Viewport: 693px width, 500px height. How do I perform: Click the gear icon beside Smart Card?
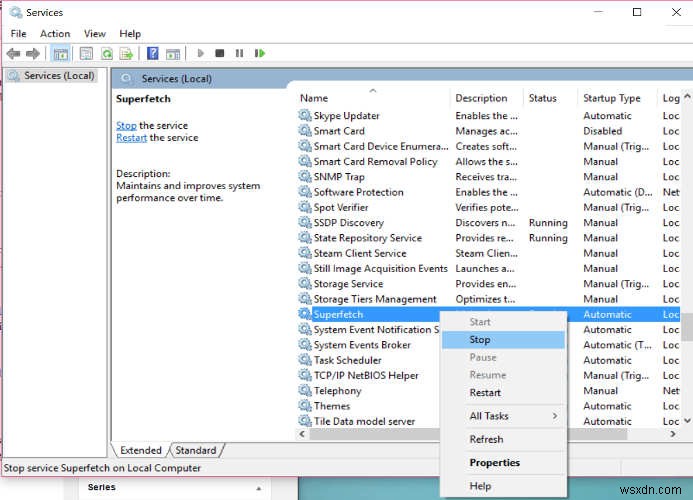[x=305, y=130]
